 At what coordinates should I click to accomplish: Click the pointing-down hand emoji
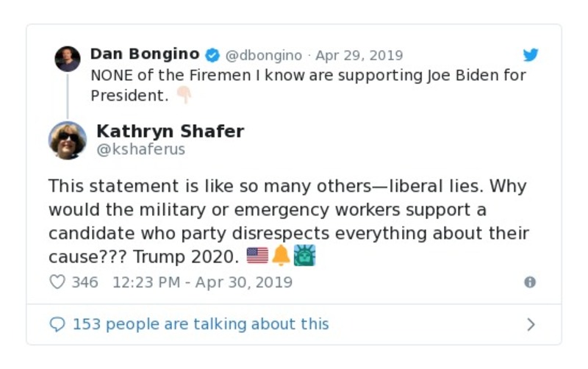[x=184, y=96]
